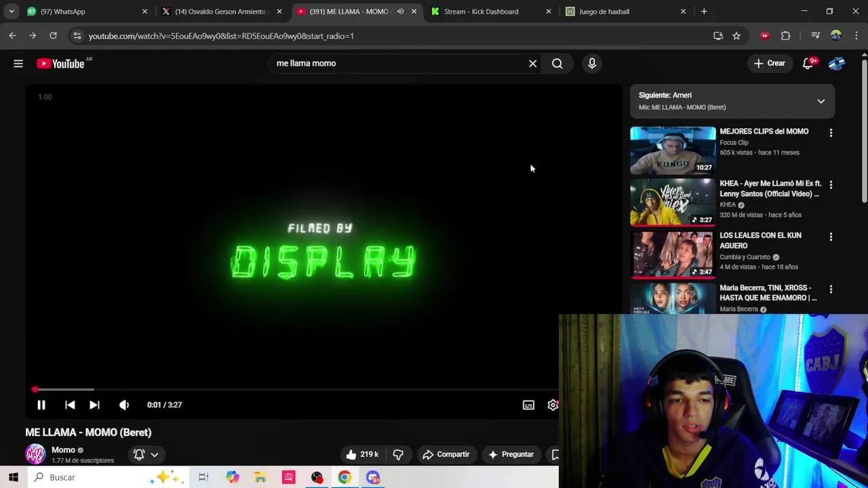Open the red fast-forward extension icon

pos(765,36)
